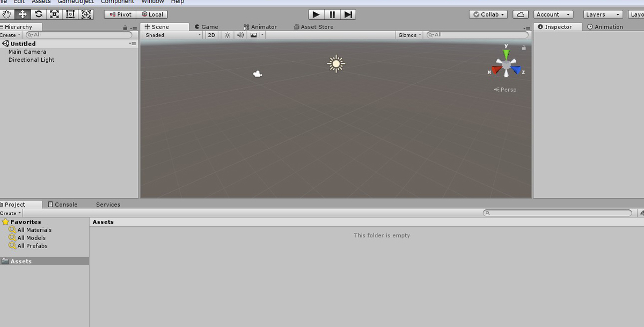
Task: Click the Step frame button
Action: point(348,14)
